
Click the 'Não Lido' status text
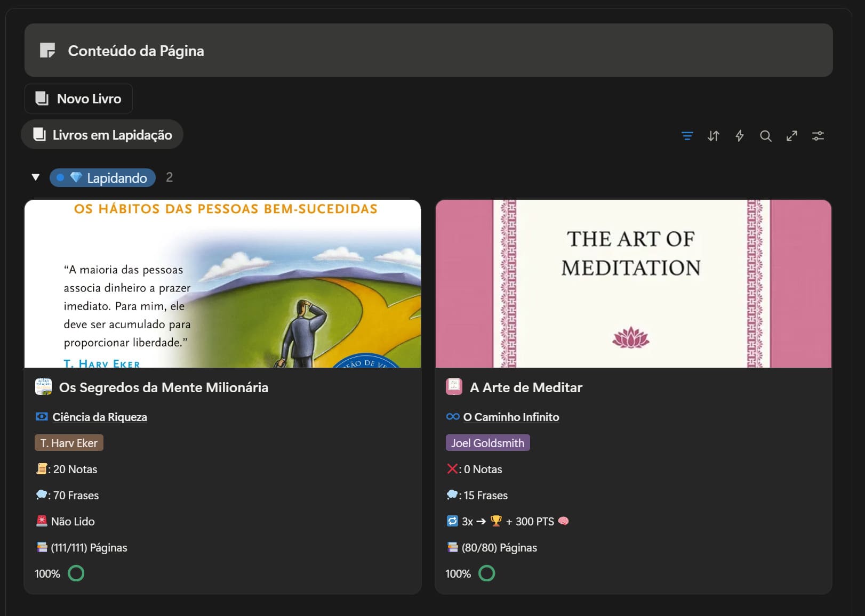73,521
